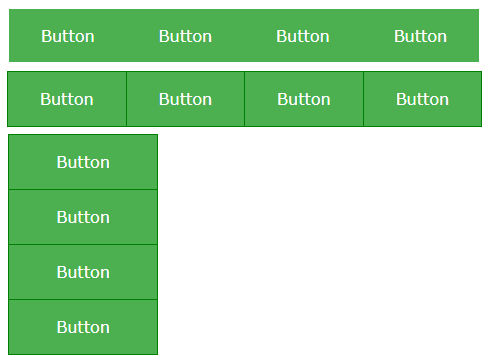Image resolution: width=491 pixels, height=360 pixels.
Task: Select second Button in bordered horizontal group
Action: (x=185, y=99)
